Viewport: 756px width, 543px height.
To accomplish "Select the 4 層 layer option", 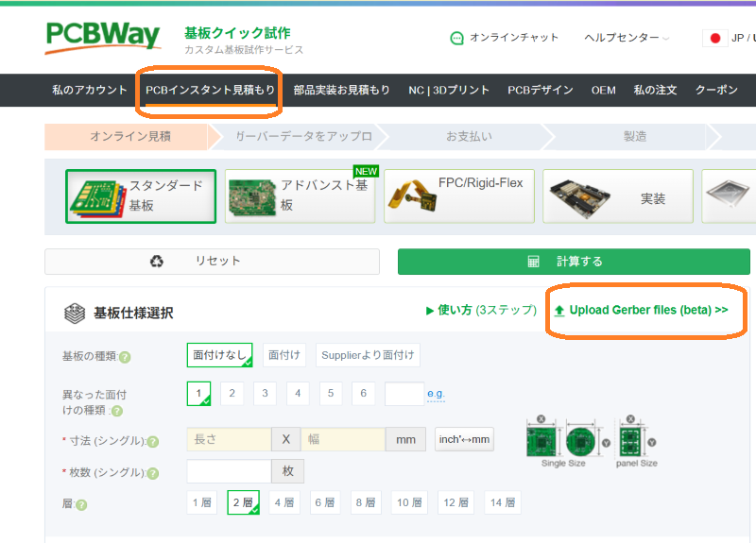I will tap(284, 503).
